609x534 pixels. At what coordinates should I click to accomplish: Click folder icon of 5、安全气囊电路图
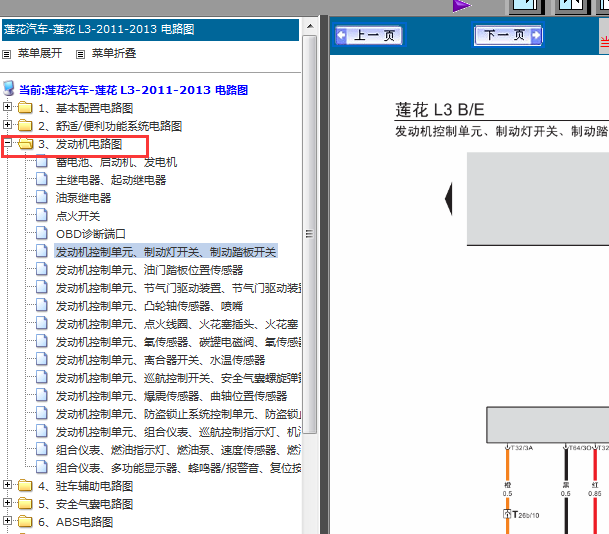tap(25, 503)
